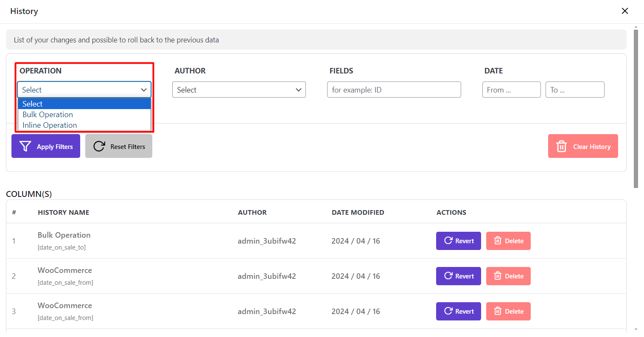Choose Bulk Operation from the list
This screenshot has width=644, height=337.
click(48, 115)
